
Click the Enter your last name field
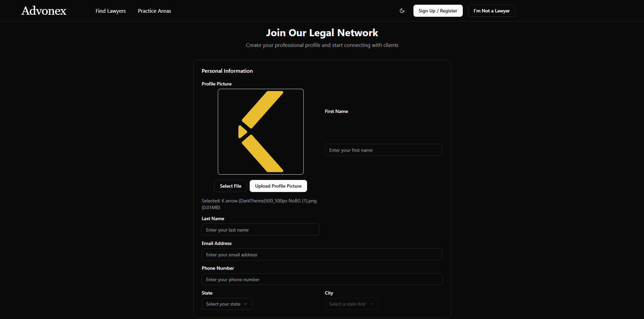pos(260,230)
